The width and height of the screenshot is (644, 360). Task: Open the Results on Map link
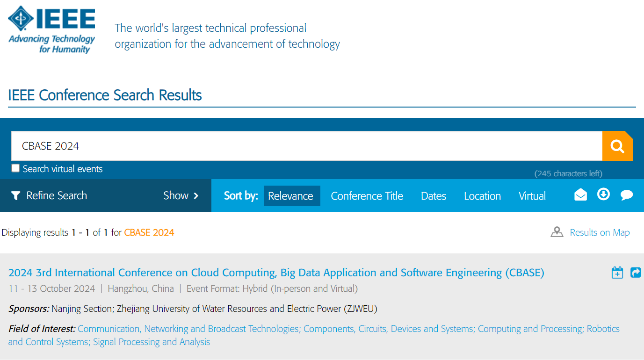600,232
